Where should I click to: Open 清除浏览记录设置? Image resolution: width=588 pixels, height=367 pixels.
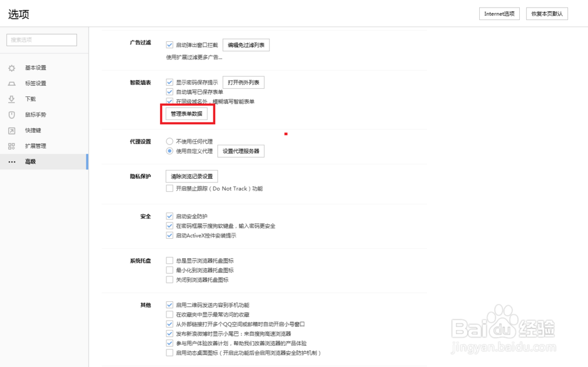[x=192, y=176]
